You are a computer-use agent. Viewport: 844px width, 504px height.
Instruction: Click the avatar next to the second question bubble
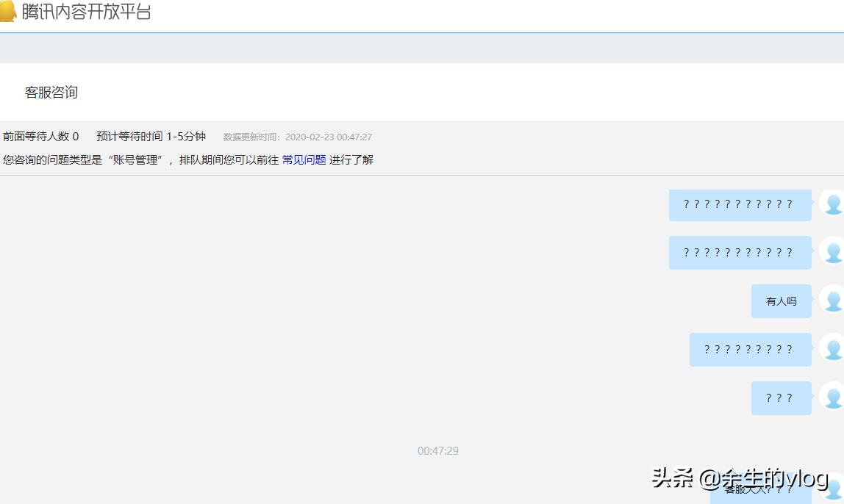coord(832,252)
